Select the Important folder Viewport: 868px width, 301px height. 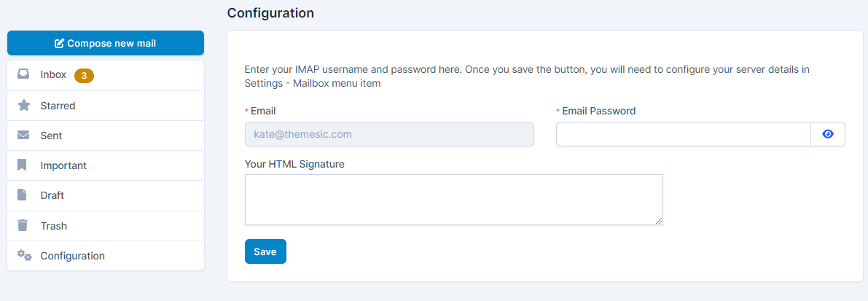[63, 165]
